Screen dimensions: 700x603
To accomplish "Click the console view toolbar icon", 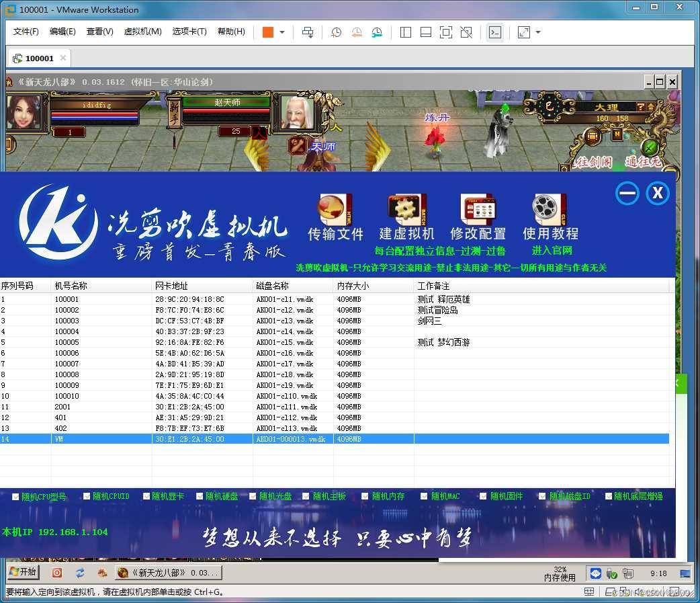I will (x=495, y=32).
